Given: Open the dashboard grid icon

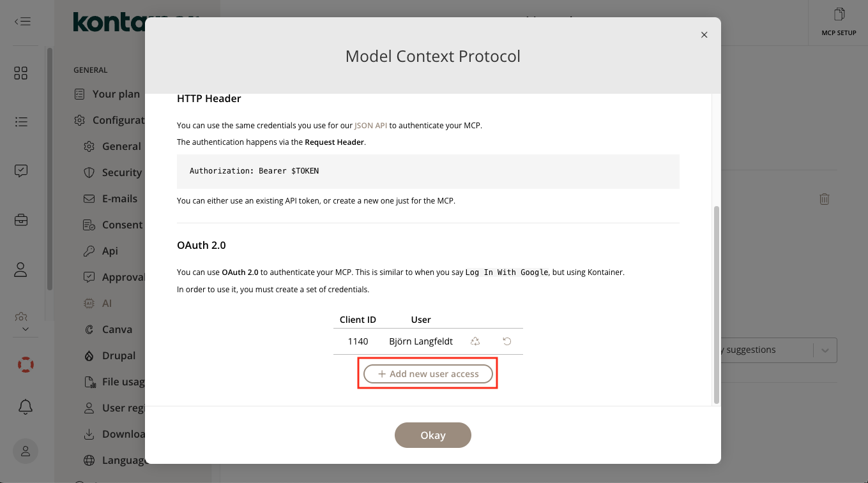Looking at the screenshot, I should 21,73.
